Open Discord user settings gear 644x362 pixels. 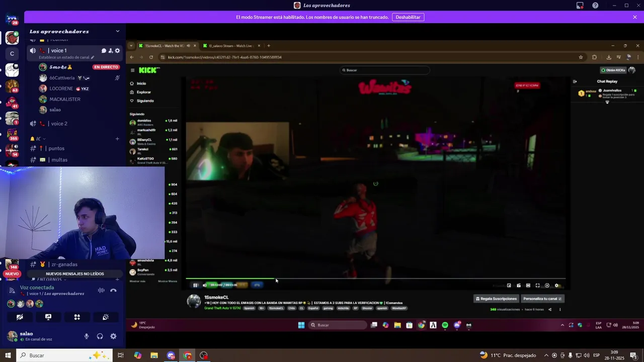113,336
